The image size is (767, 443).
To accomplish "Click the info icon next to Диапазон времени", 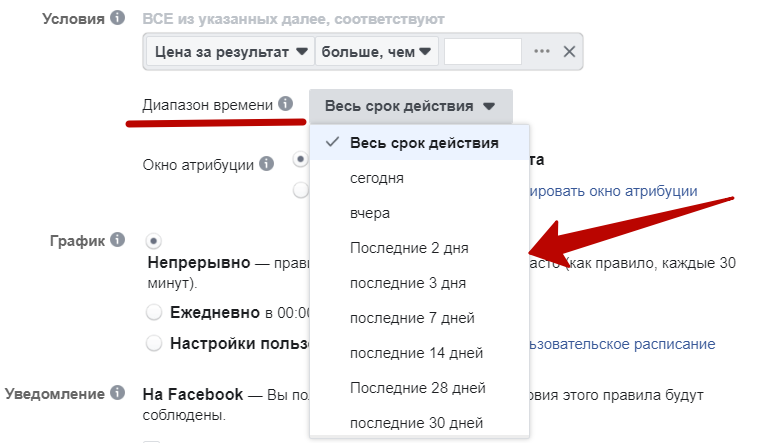I will [x=286, y=104].
